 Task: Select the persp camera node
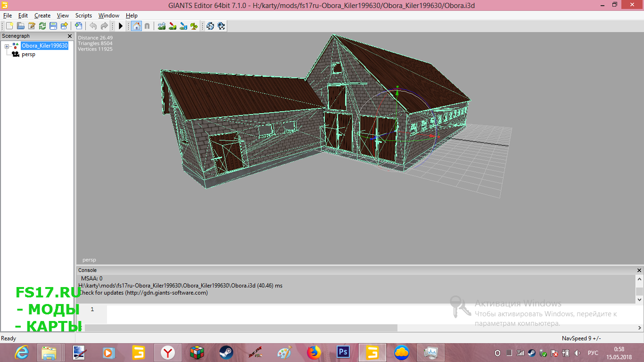[28, 54]
